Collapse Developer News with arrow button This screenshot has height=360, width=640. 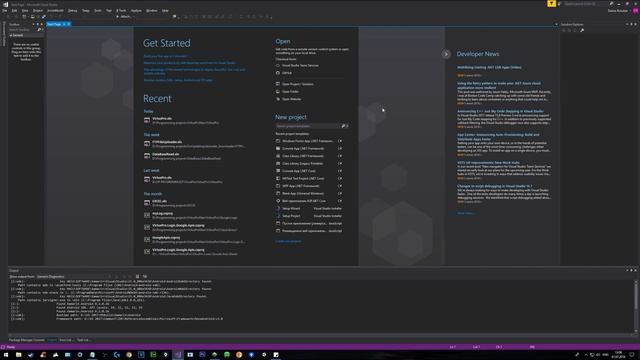pos(446,54)
